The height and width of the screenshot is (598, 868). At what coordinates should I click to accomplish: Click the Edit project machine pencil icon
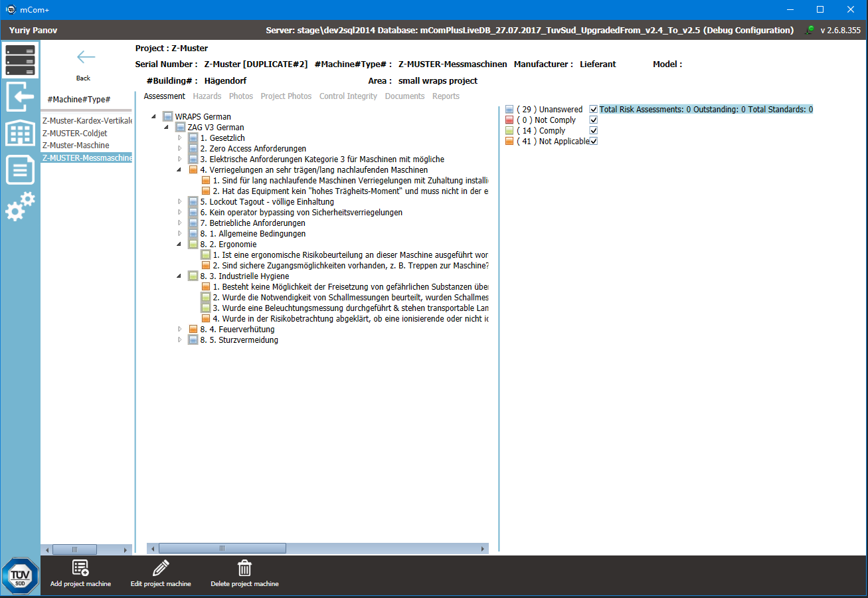[161, 568]
